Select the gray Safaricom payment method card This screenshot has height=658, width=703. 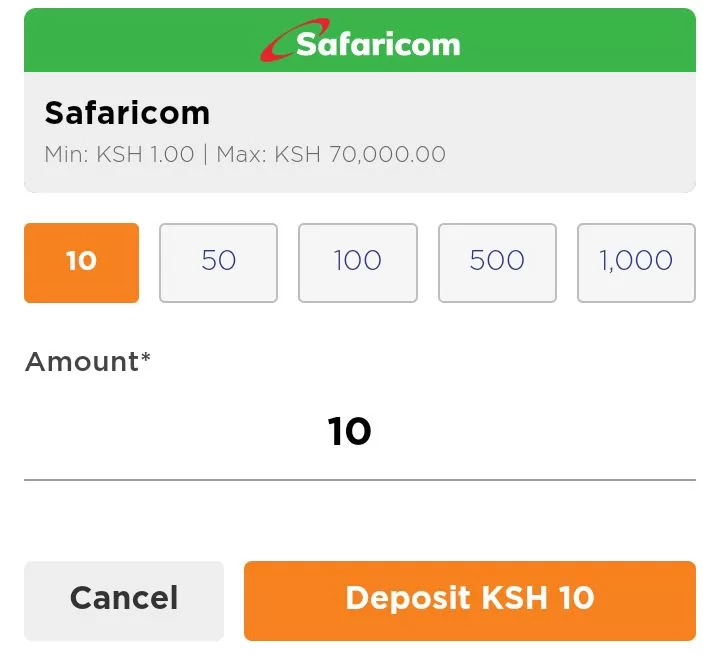coord(360,132)
